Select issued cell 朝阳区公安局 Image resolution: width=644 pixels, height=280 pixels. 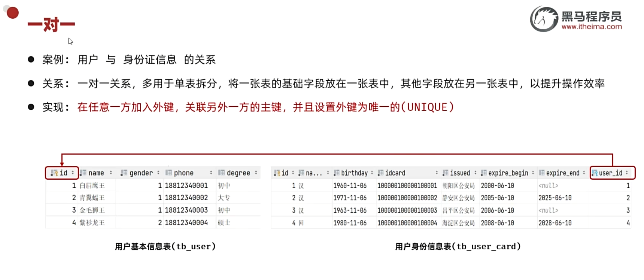pos(458,186)
